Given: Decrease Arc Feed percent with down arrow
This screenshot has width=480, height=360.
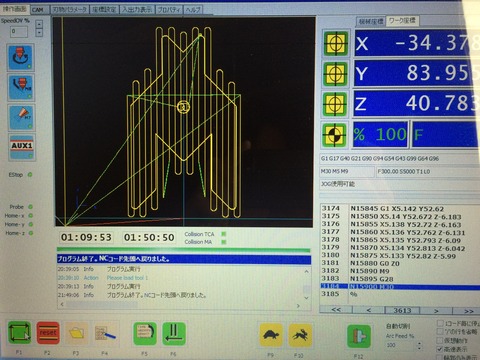Looking at the screenshot, I should [x=419, y=348].
